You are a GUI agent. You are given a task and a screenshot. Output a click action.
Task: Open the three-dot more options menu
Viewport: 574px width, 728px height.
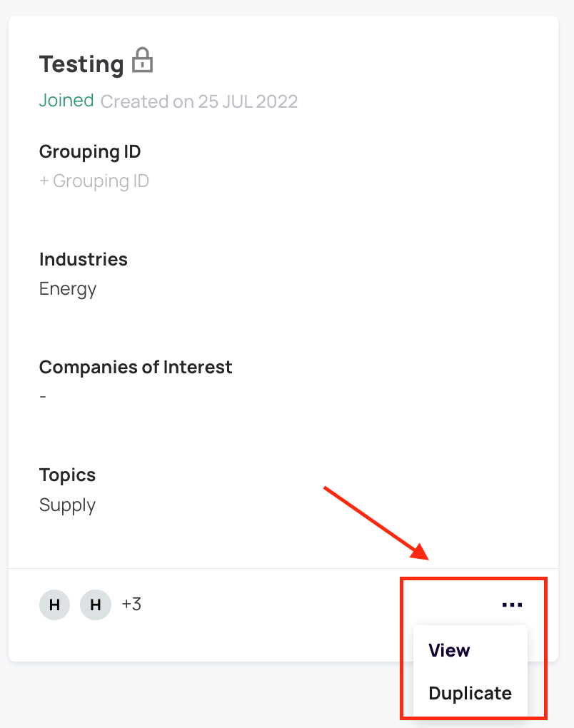point(512,605)
